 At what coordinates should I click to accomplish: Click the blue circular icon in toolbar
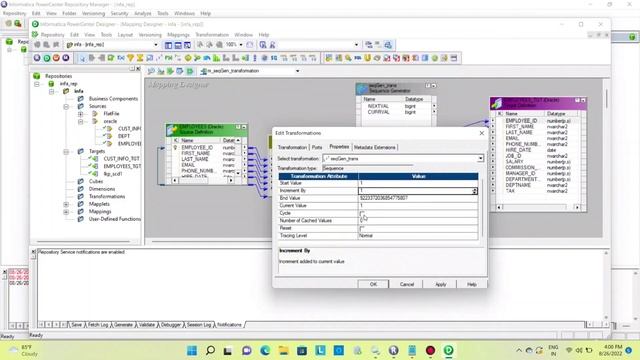point(37,58)
